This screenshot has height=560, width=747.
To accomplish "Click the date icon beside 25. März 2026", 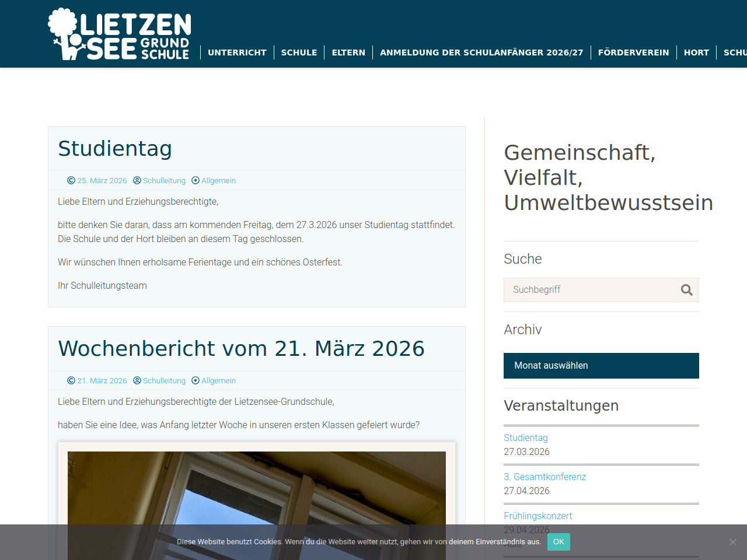I will tap(71, 181).
